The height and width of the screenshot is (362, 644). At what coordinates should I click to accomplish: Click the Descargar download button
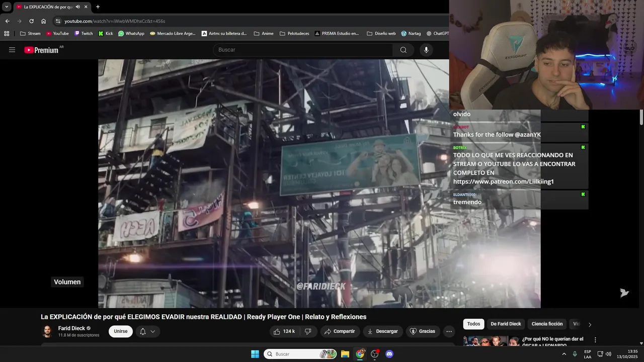click(382, 331)
